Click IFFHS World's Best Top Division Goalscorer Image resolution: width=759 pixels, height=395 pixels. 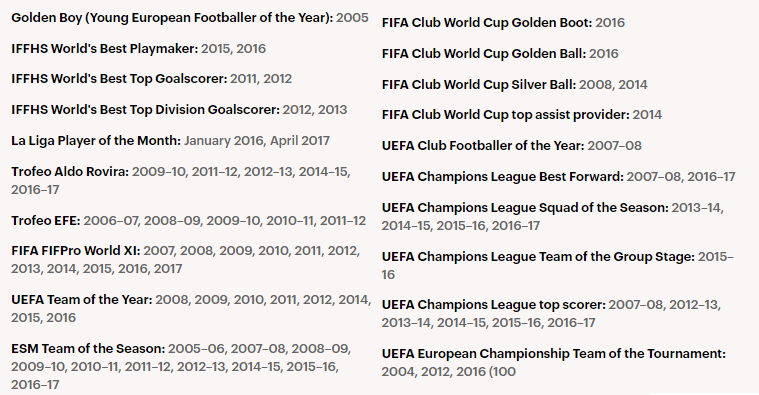pos(145,110)
